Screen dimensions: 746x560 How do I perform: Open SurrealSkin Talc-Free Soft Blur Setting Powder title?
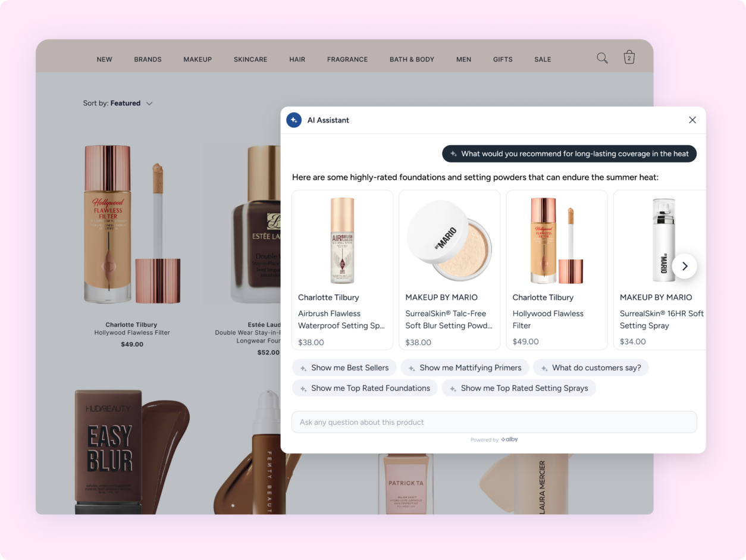click(x=449, y=320)
